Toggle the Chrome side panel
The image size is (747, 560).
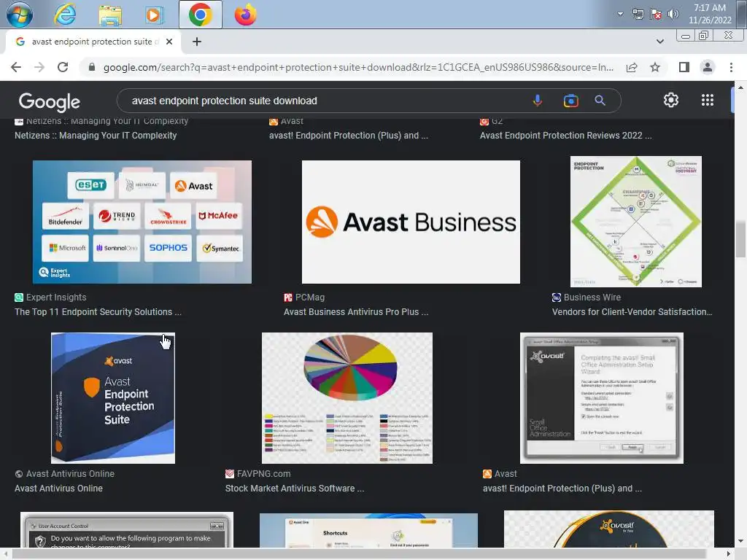684,67
